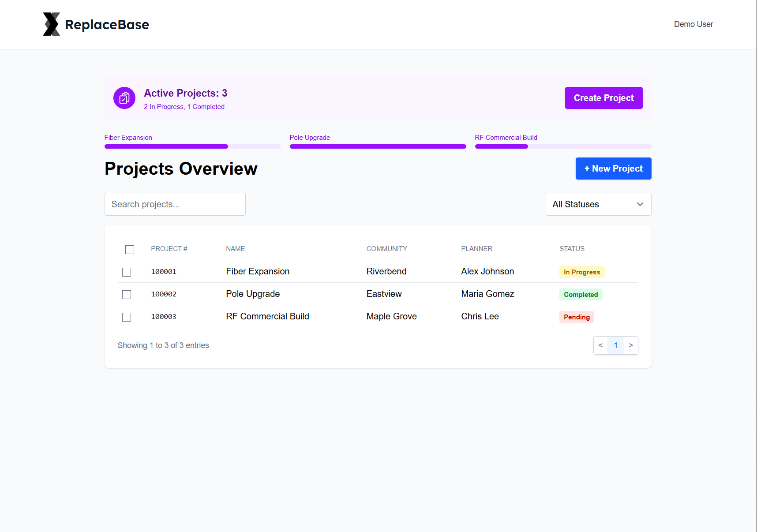Open the All Statuses filter dropdown
This screenshot has height=532, width=757.
[598, 204]
